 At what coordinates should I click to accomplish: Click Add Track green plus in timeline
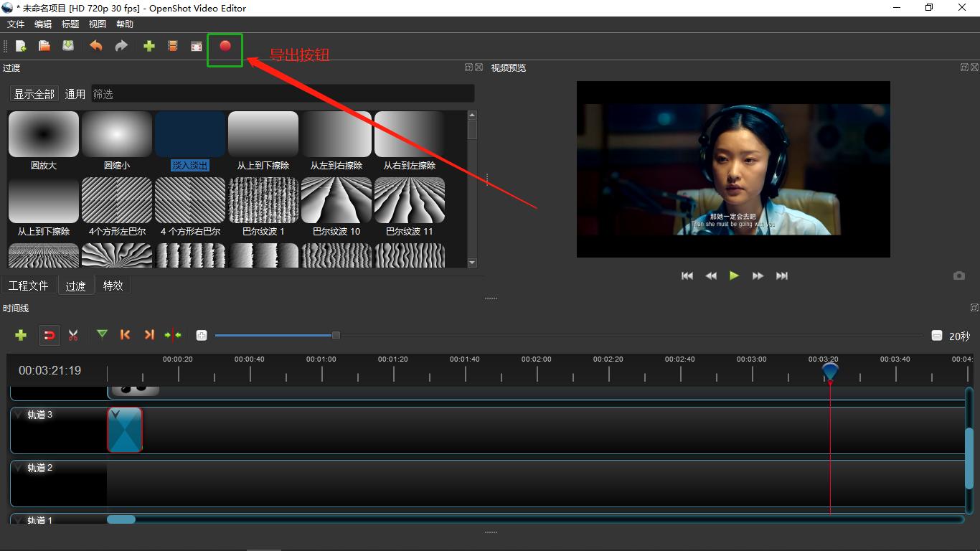click(21, 335)
